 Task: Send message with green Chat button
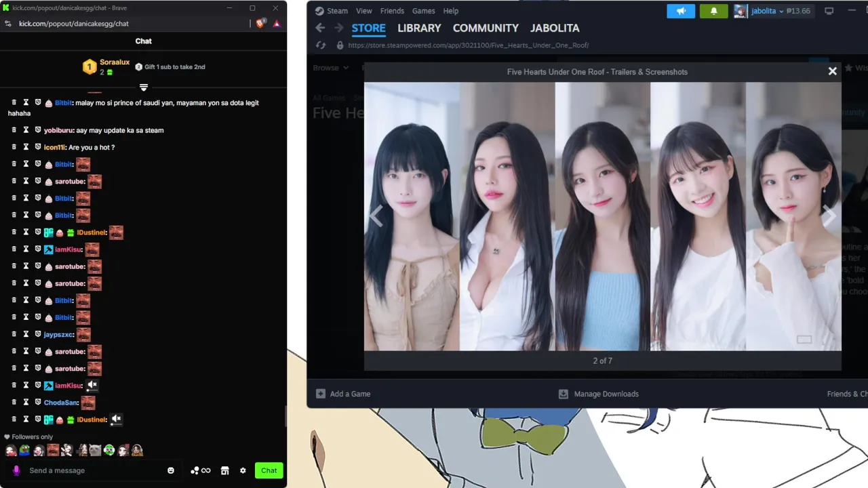pyautogui.click(x=269, y=470)
